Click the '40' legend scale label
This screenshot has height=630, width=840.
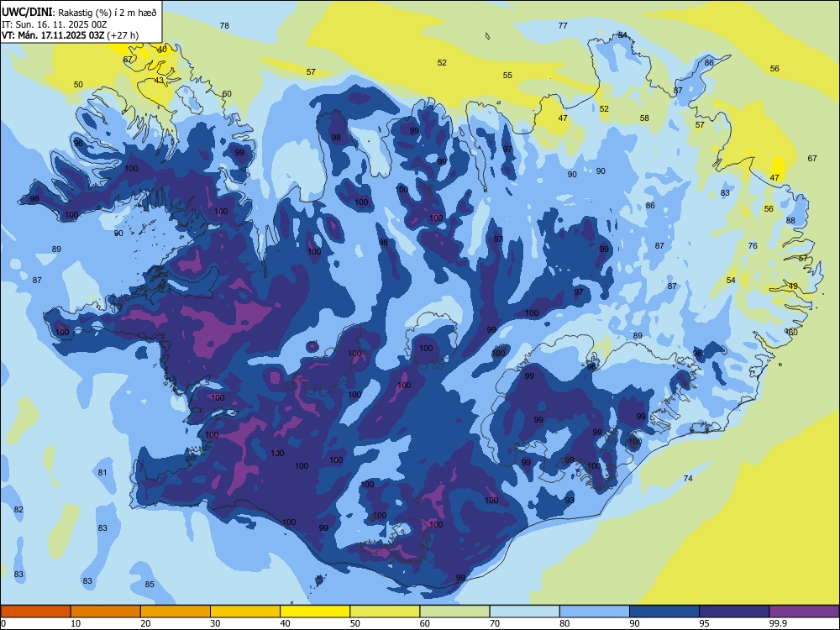click(286, 623)
